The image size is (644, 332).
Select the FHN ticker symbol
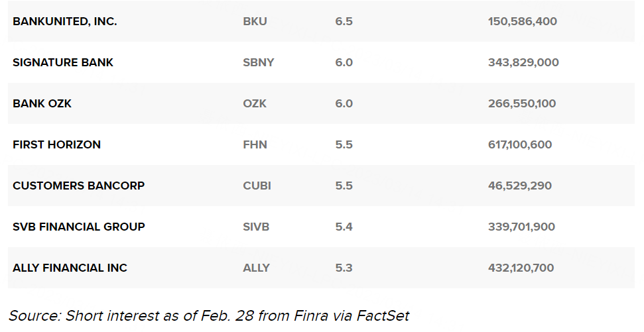pyautogui.click(x=255, y=144)
